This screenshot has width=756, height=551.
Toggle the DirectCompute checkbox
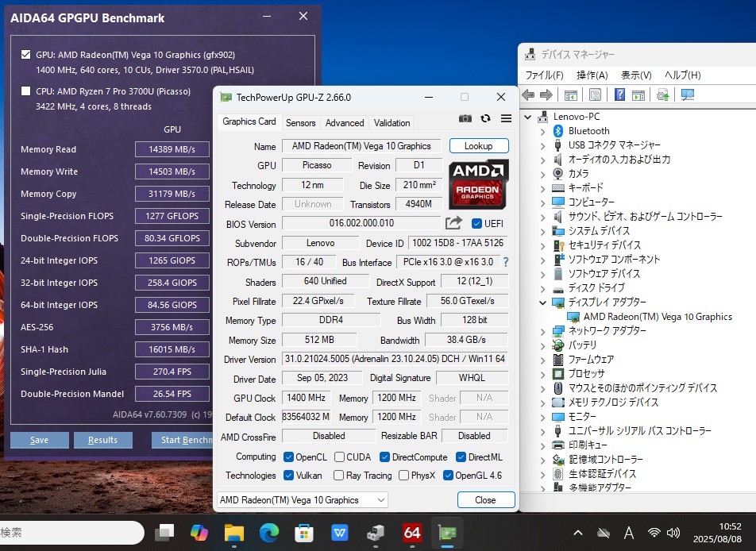[x=384, y=457]
